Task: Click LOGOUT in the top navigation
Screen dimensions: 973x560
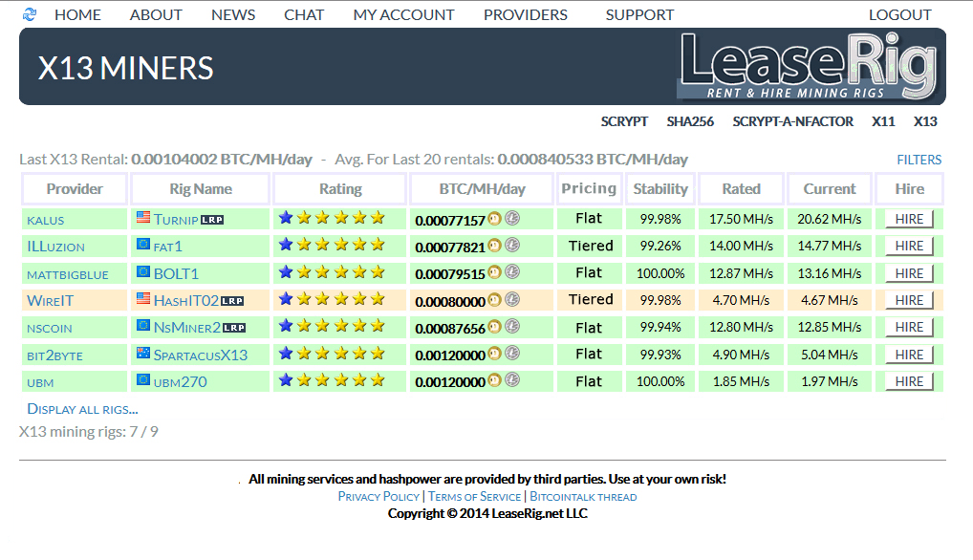Action: (899, 15)
